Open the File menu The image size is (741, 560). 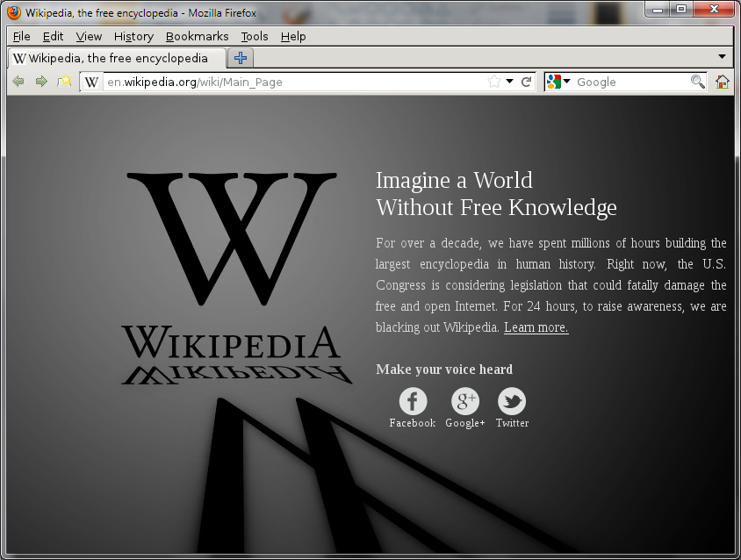pos(22,36)
